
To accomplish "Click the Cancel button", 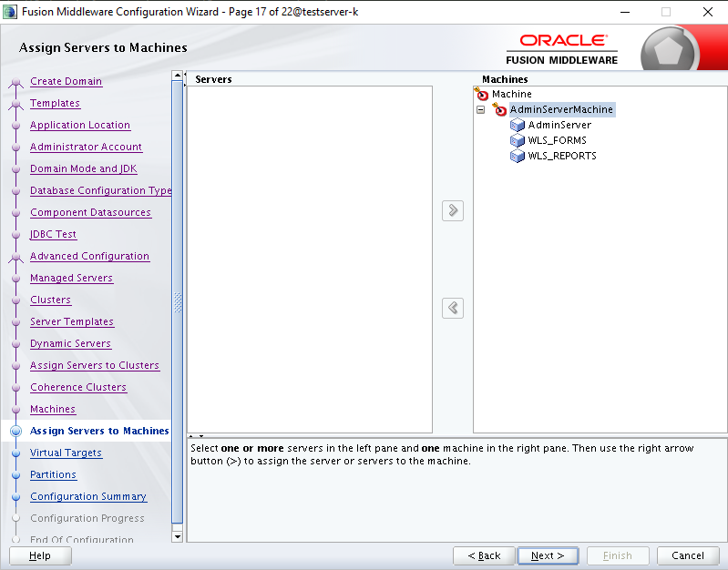I will (x=688, y=555).
